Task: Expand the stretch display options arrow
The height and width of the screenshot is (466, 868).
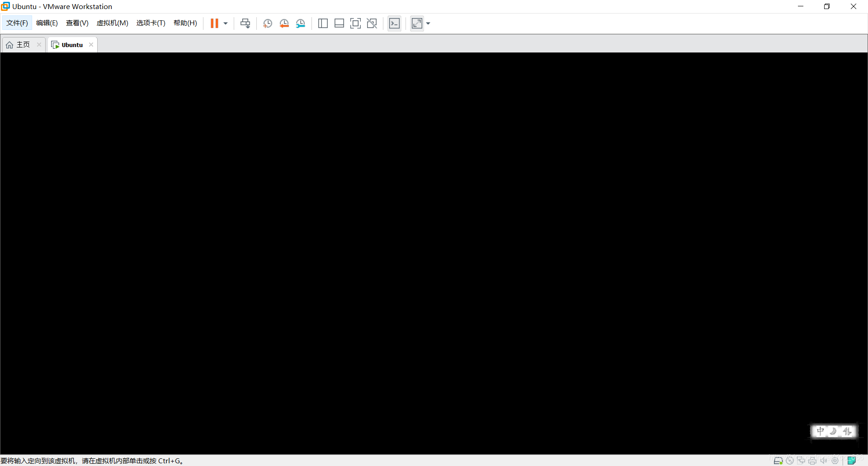Action: pyautogui.click(x=428, y=24)
